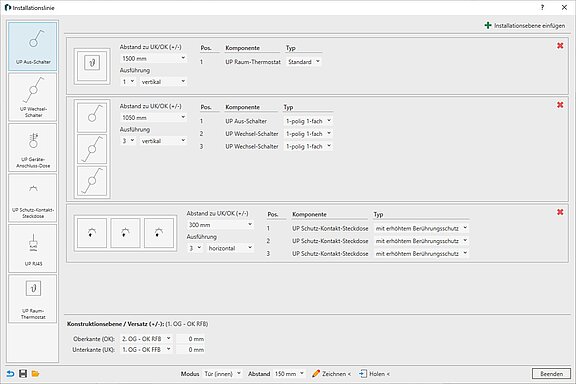Open Typ dropdown for position 2 Wechsel-Schalter
The height and width of the screenshot is (384, 576).
308,134
